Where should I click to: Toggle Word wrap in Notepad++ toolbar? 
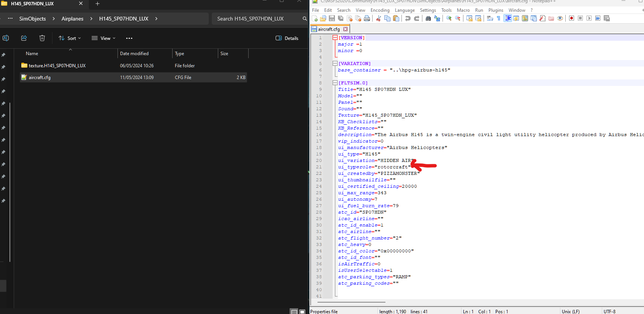pyautogui.click(x=490, y=18)
